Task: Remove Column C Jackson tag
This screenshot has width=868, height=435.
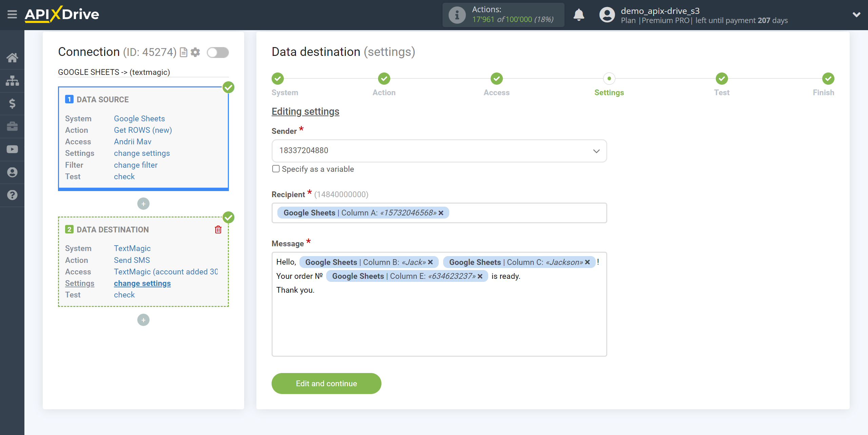Action: tap(587, 262)
